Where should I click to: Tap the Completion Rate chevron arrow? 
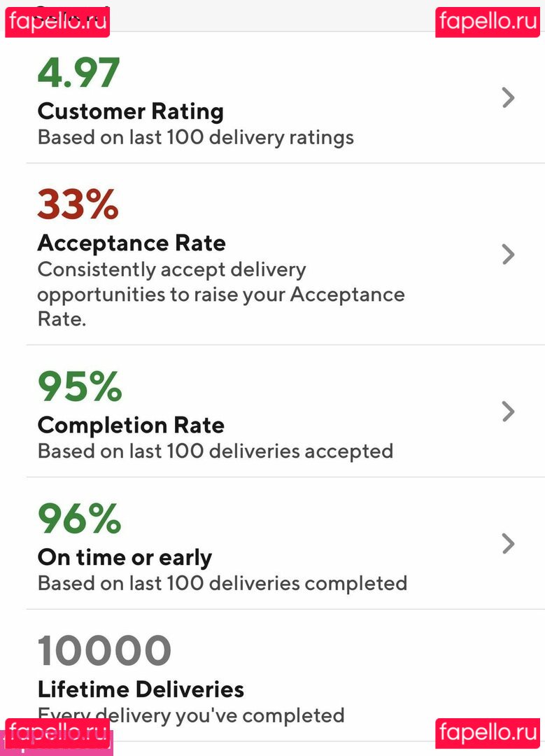[509, 411]
